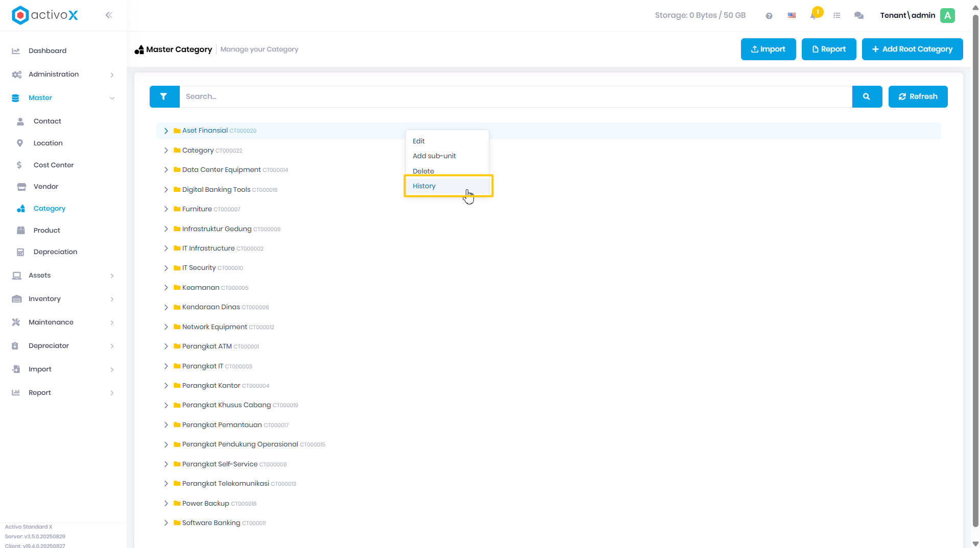980x548 pixels.
Task: Collapse the sidebar with double-chevron icon
Action: (x=109, y=15)
